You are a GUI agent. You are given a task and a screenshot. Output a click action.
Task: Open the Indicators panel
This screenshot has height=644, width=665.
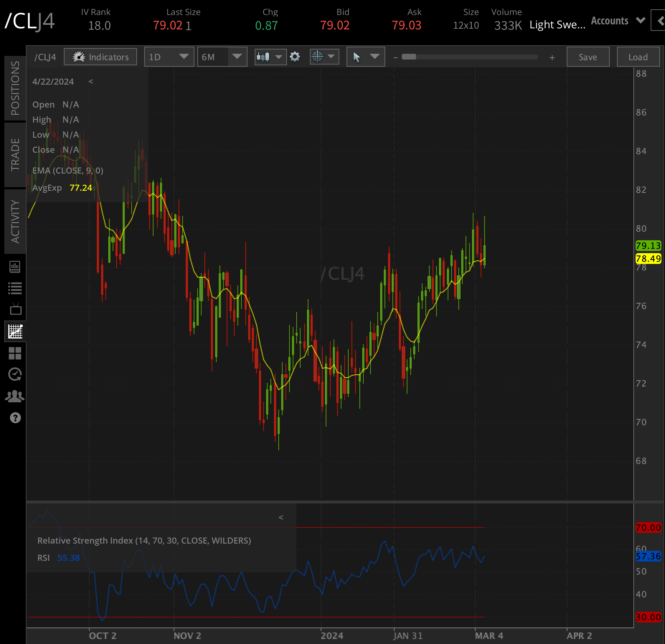(100, 57)
